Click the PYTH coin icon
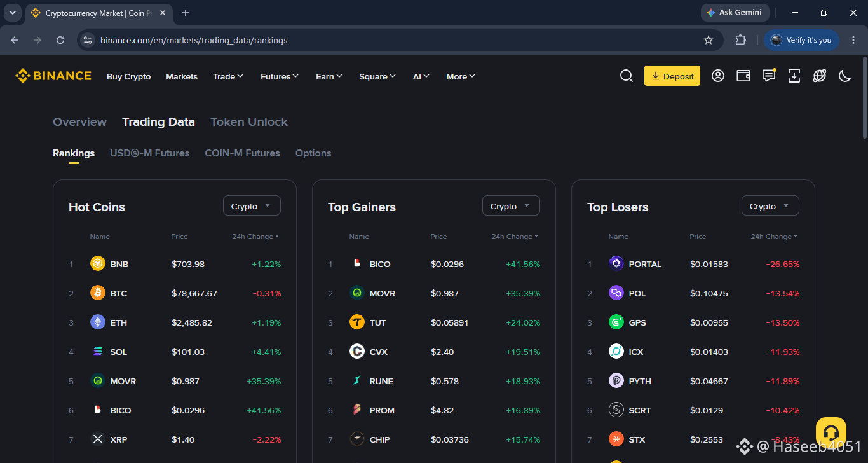This screenshot has width=868, height=463. point(616,381)
